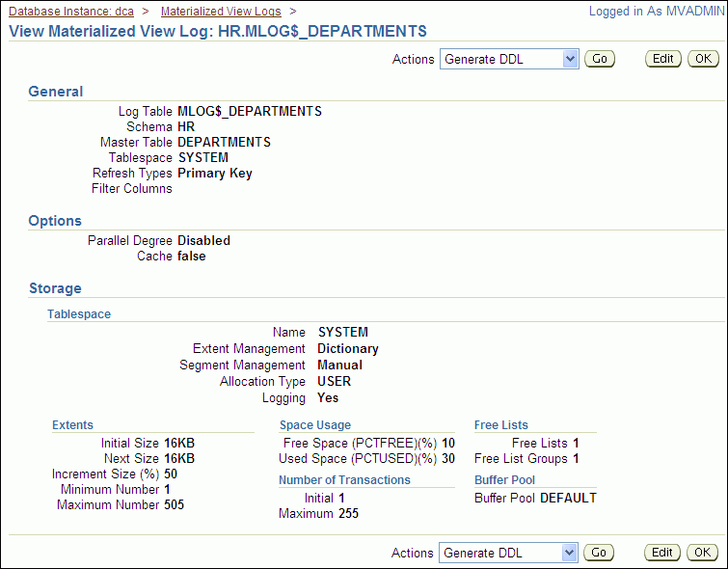This screenshot has width=728, height=569.
Task: Click the Extents subsection heading
Action: pyautogui.click(x=72, y=424)
